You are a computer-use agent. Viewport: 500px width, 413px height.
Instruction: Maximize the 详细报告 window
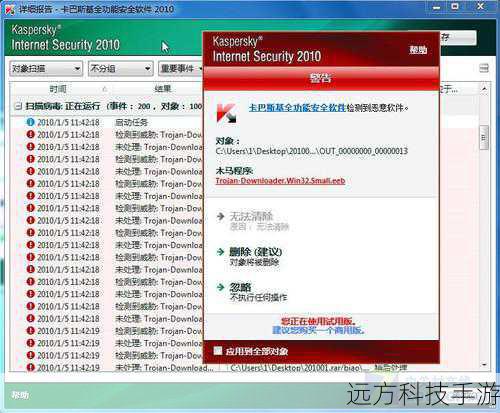click(455, 7)
